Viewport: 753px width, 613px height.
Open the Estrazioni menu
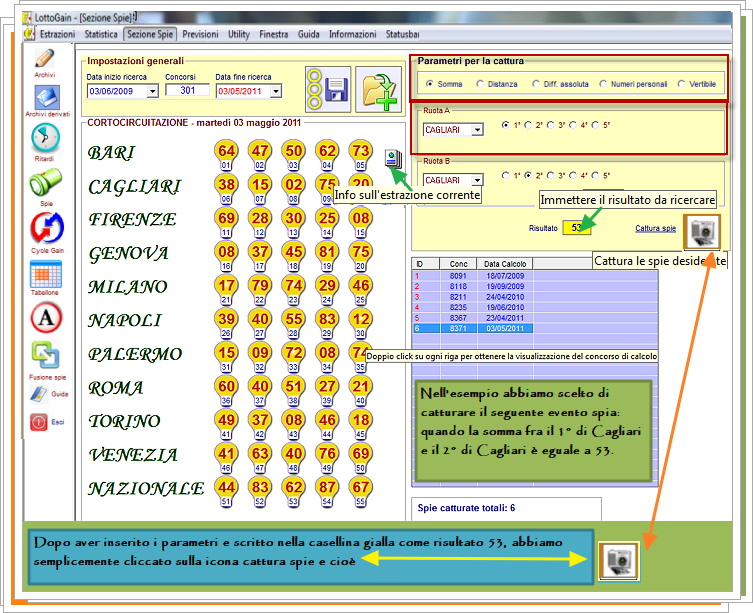tap(57, 34)
